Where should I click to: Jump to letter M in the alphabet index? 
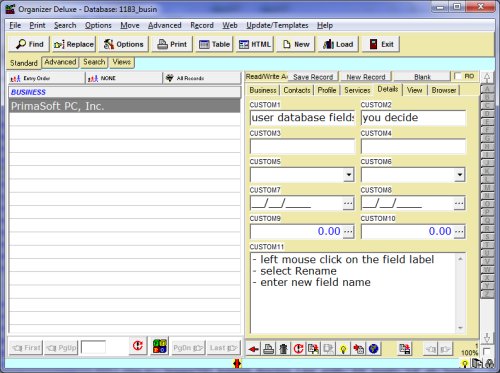coord(487,188)
